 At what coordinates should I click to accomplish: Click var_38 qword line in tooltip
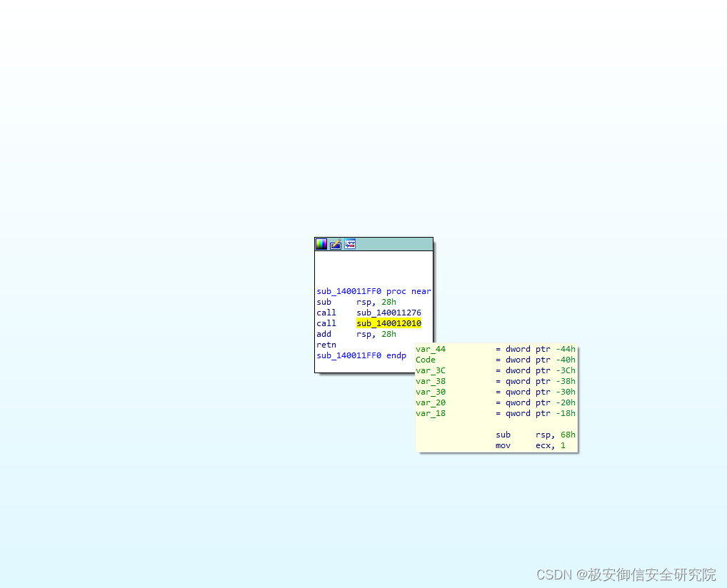click(496, 381)
